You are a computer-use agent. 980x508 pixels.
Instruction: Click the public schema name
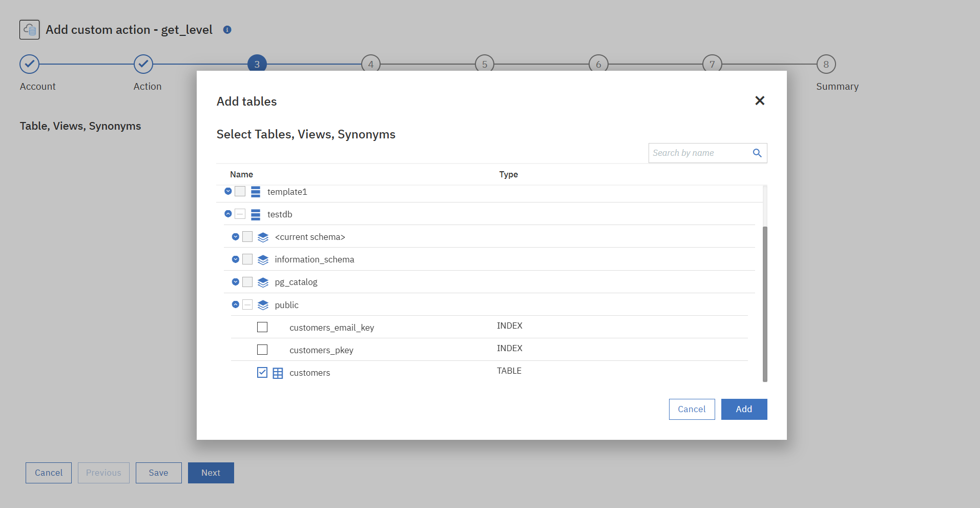pyautogui.click(x=287, y=305)
